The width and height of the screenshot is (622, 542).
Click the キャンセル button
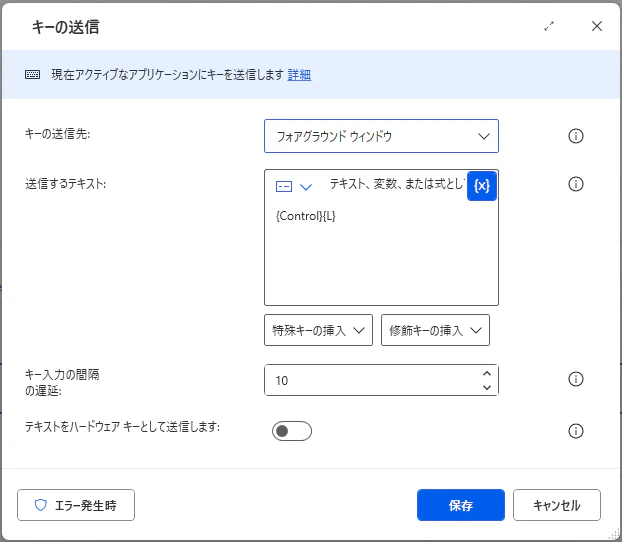tap(557, 505)
